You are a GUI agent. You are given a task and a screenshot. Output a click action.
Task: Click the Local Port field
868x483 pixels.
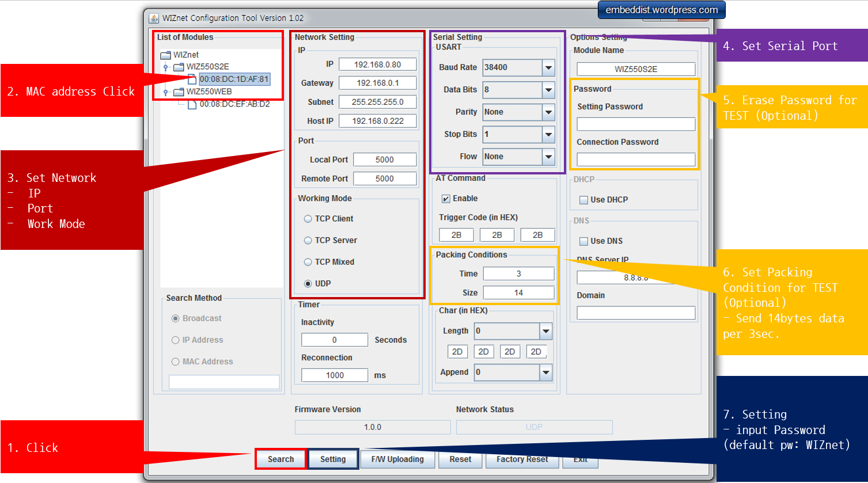tap(385, 159)
